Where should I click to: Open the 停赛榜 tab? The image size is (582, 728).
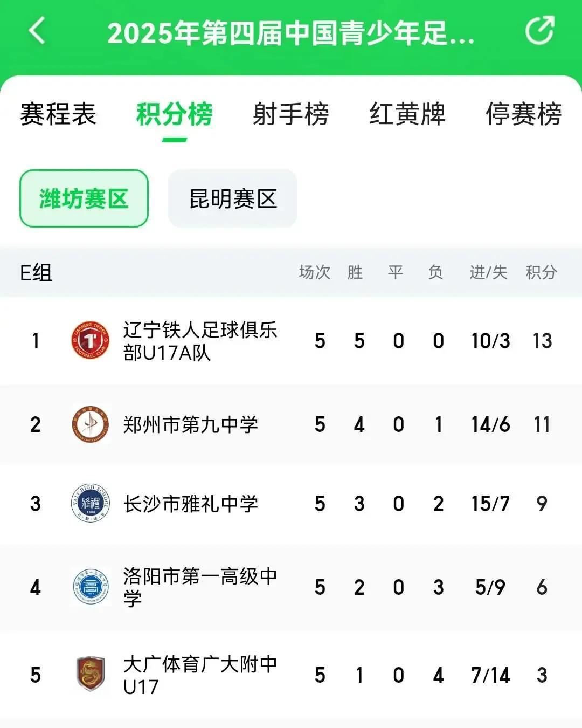tap(523, 114)
